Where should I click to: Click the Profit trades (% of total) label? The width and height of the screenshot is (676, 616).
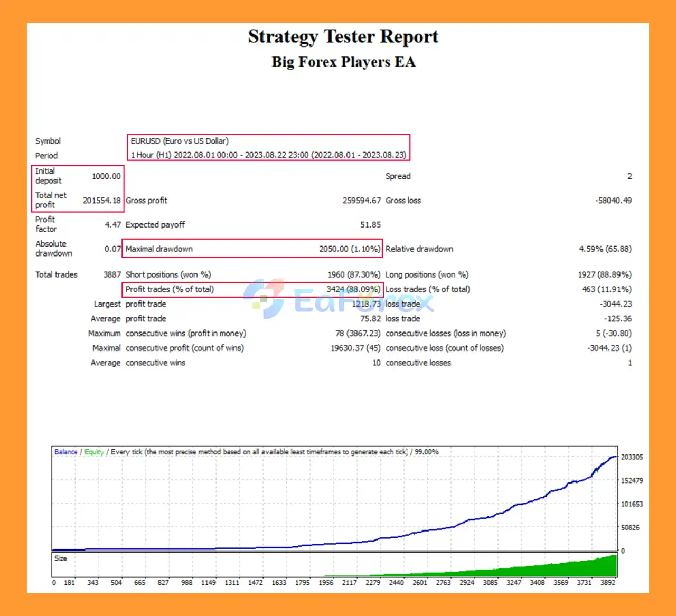(x=170, y=289)
